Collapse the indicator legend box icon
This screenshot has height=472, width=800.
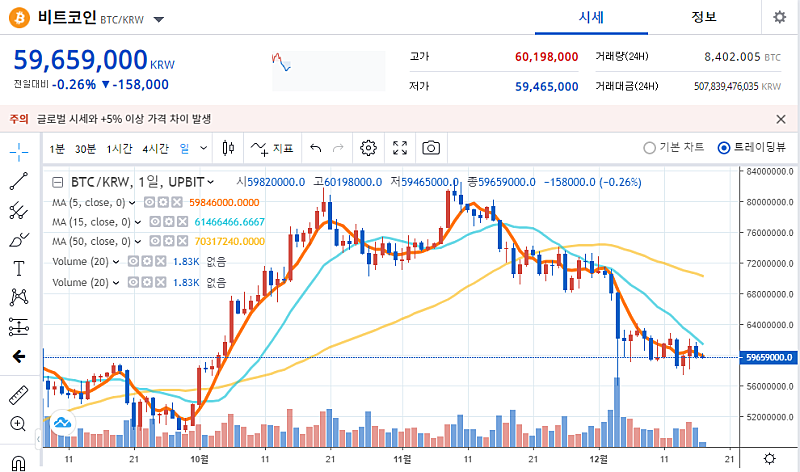pyautogui.click(x=58, y=182)
